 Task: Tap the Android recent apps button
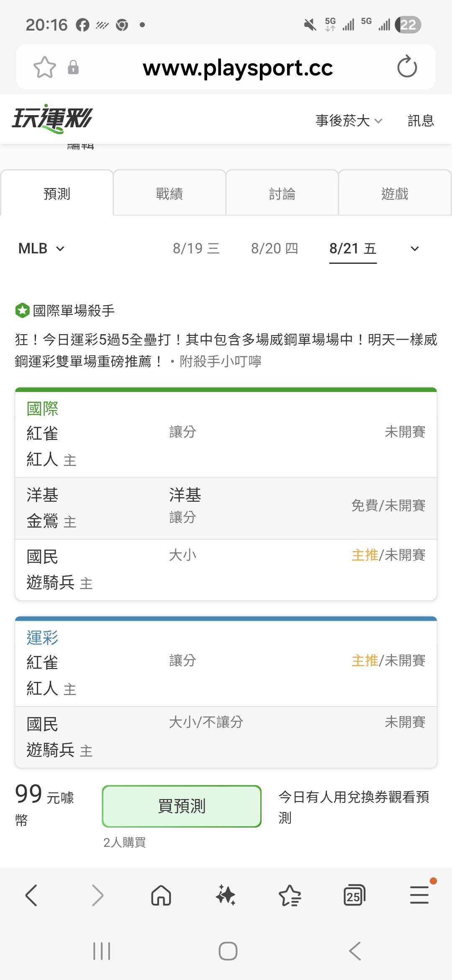102,951
